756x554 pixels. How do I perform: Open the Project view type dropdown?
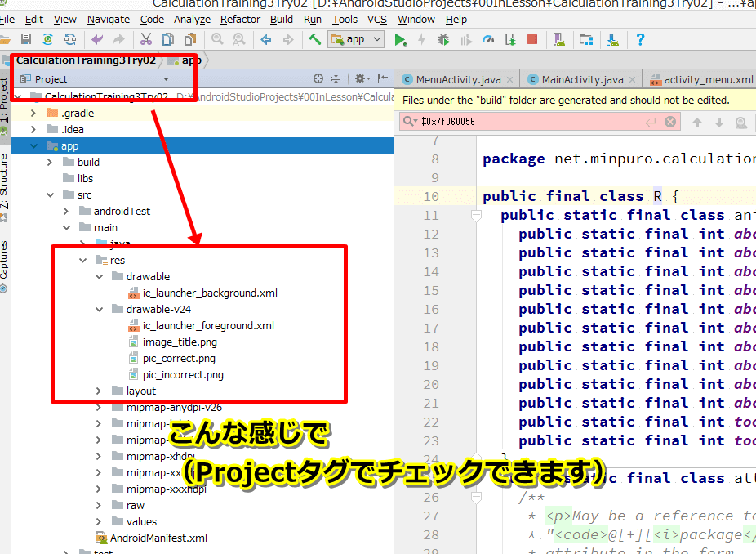pyautogui.click(x=166, y=79)
